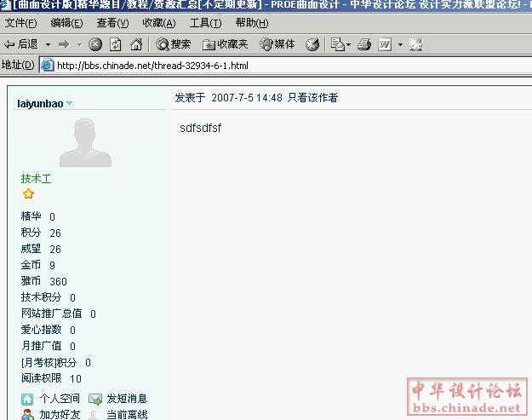Stop page loading with Stop icon

point(95,44)
